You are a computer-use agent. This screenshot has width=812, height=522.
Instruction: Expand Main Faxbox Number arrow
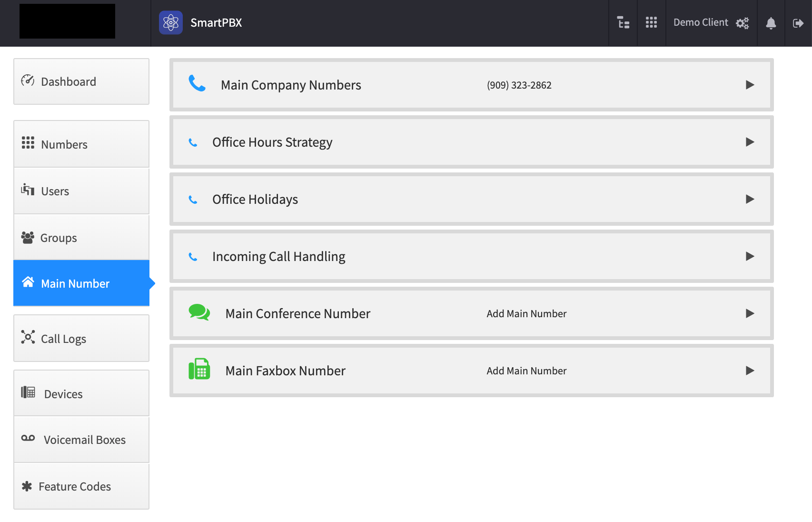750,371
